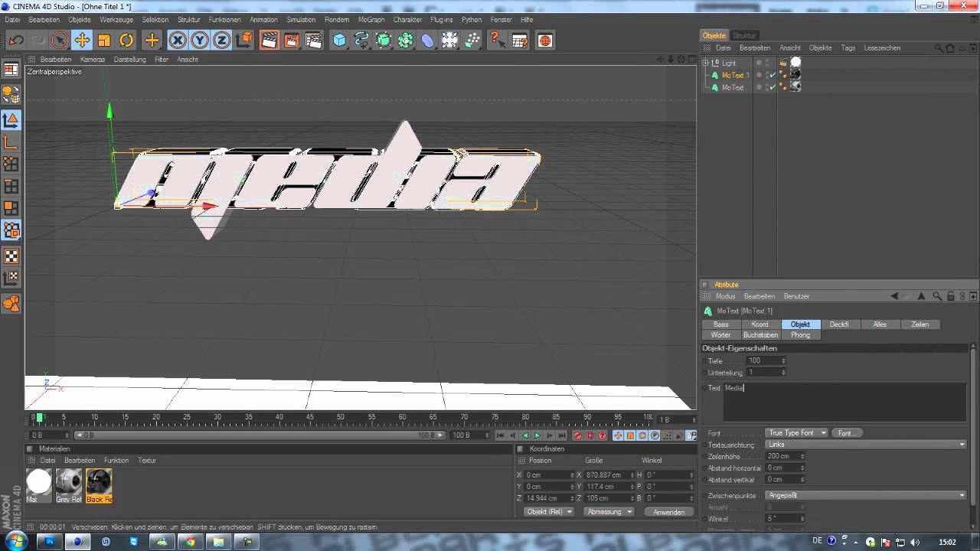Open the Koord. attribute tab

click(759, 324)
